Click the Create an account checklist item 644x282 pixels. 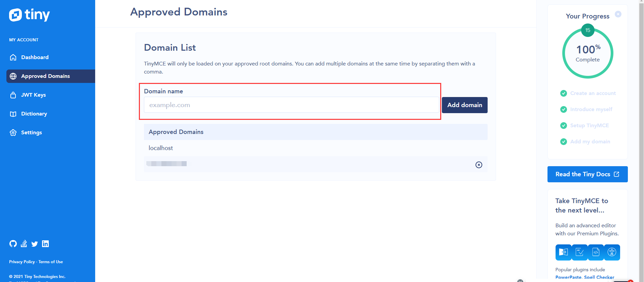coord(593,93)
